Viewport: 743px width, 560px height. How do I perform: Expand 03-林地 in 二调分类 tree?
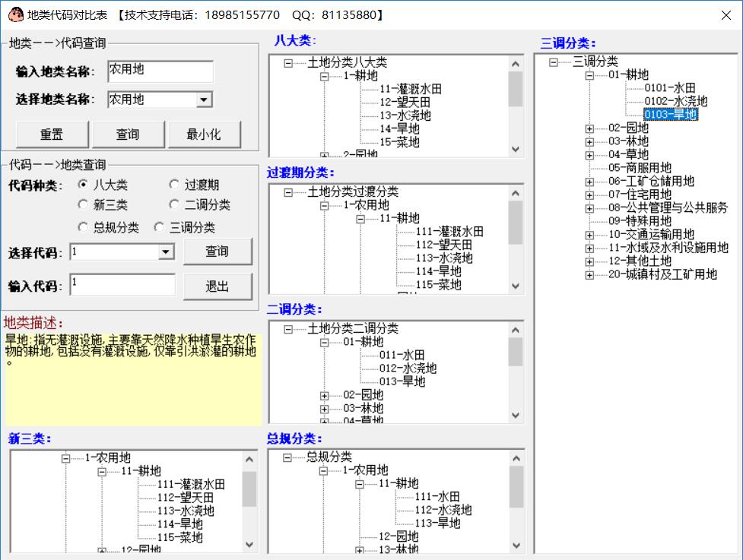point(324,409)
